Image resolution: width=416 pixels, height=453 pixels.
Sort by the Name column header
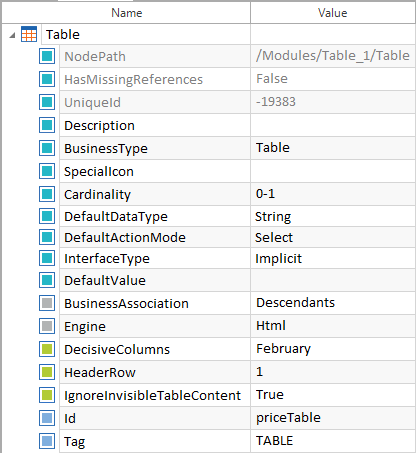tap(126, 13)
